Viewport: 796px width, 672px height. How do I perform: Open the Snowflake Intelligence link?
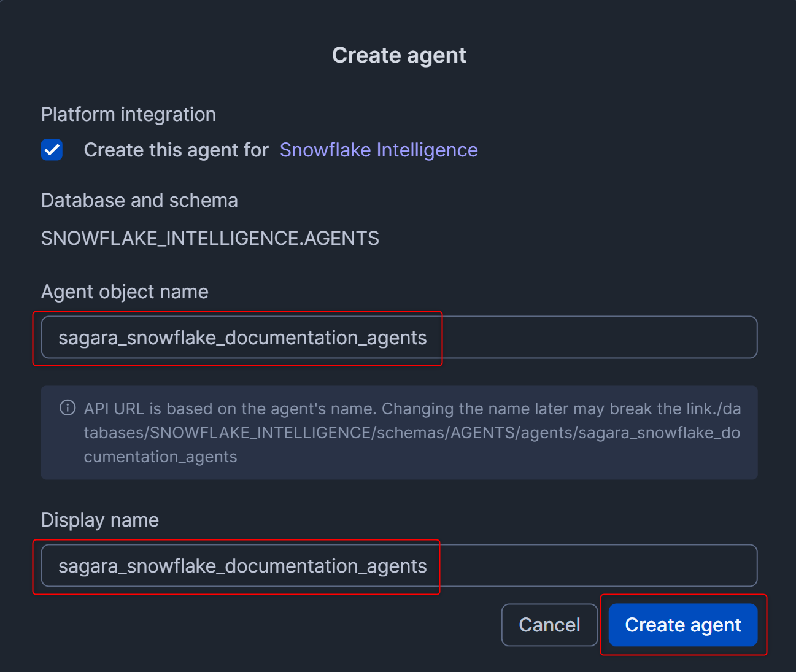click(379, 150)
